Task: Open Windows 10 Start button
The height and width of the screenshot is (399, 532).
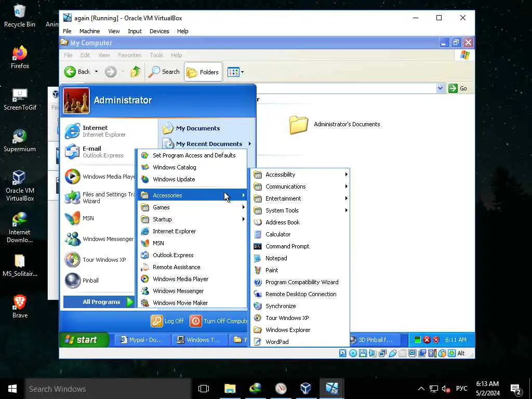Action: click(x=12, y=389)
